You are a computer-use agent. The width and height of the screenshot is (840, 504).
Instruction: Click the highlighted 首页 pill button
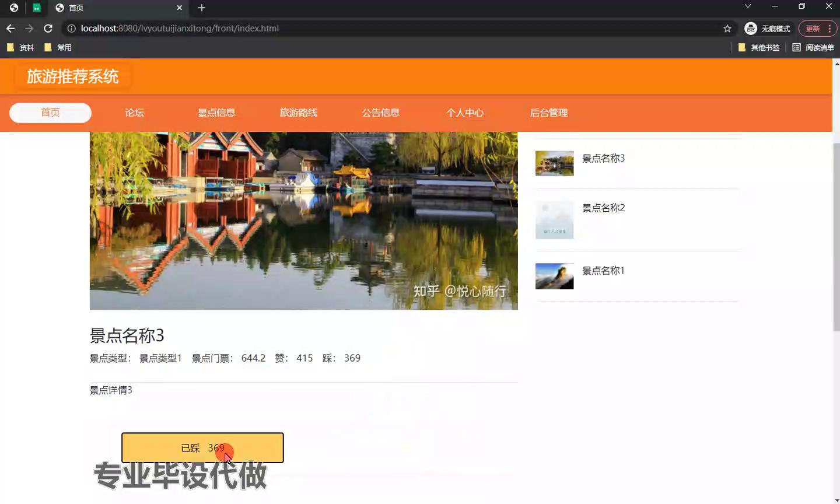(50, 113)
